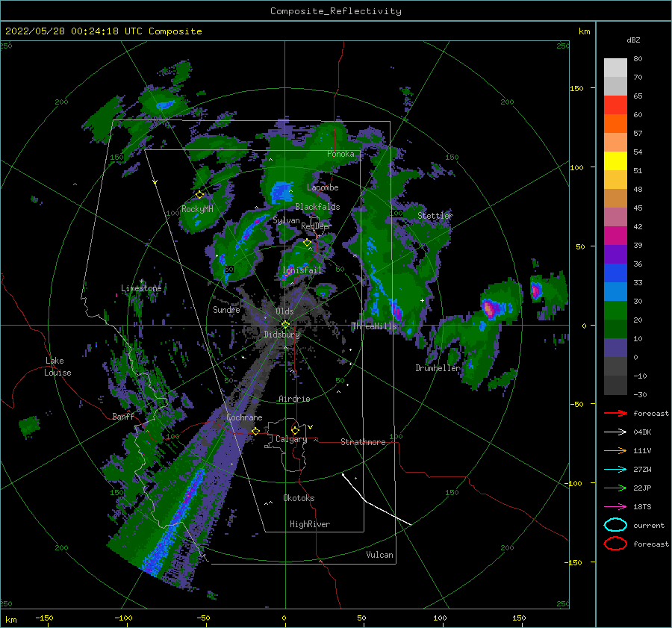Image resolution: width=672 pixels, height=628 pixels.
Task: Pick the green swatch between 30 and 20 dBZ
Action: point(615,311)
